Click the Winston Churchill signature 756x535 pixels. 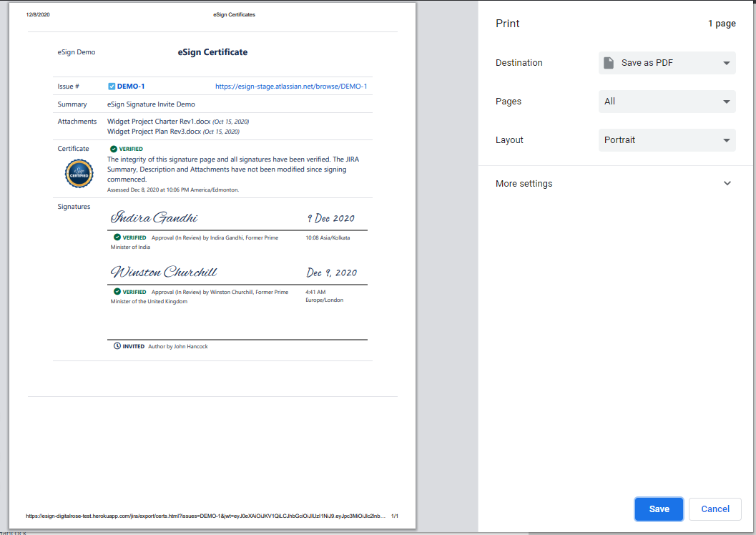click(x=164, y=273)
